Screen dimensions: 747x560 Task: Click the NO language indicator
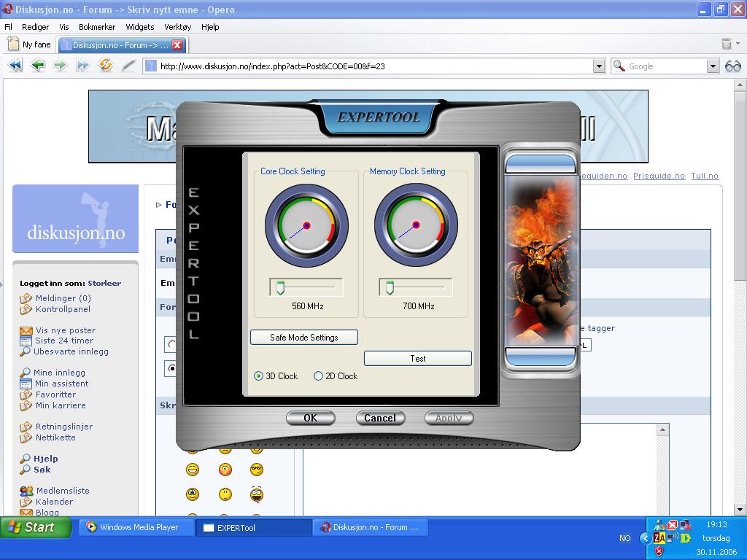point(624,538)
